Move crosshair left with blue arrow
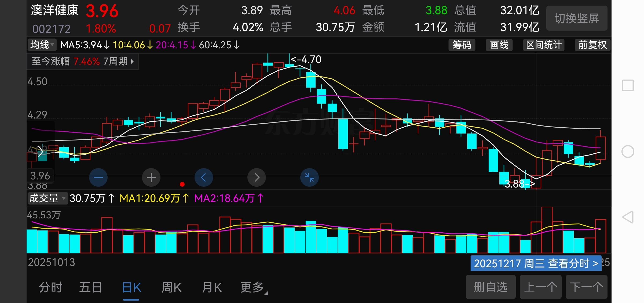 [204, 178]
